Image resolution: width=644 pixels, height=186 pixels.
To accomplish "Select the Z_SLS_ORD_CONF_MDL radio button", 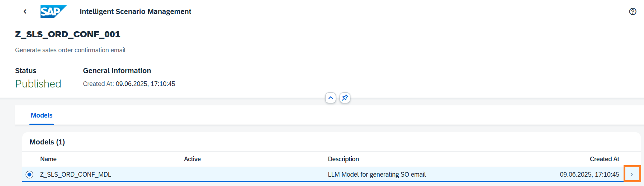I will tap(29, 175).
